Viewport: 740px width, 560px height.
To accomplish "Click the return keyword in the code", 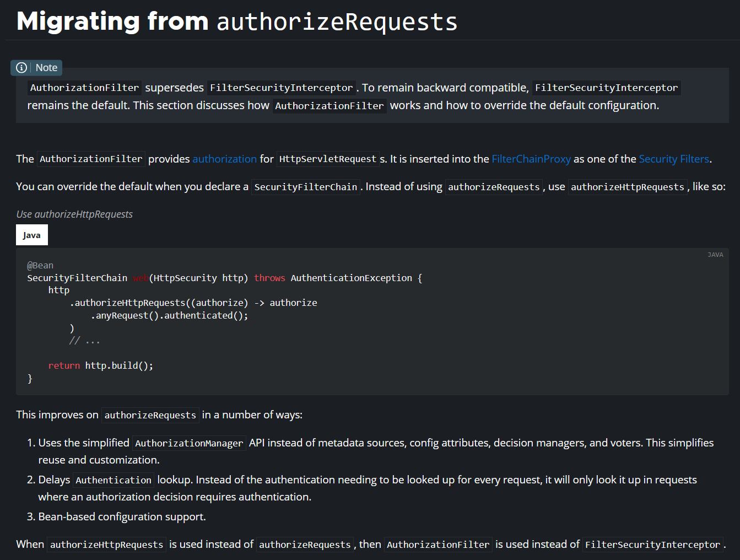I will coord(64,366).
